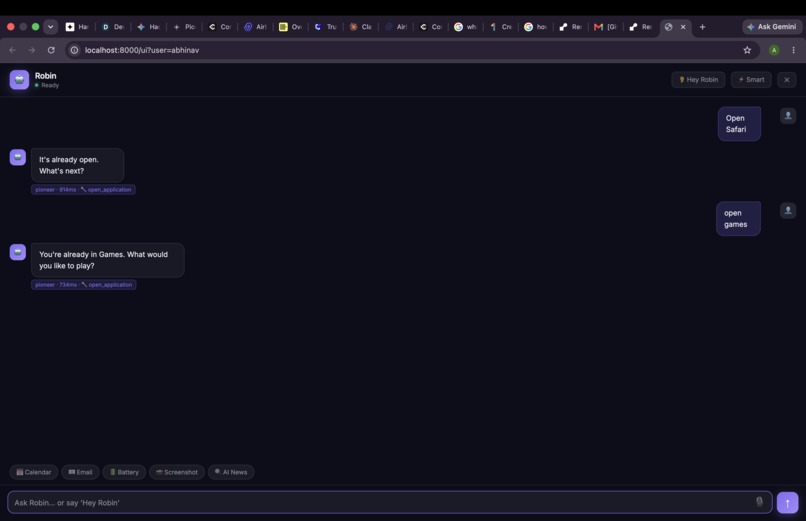Switch to the 'Cla' browser tab
The height and width of the screenshot is (521, 806).
(360, 27)
